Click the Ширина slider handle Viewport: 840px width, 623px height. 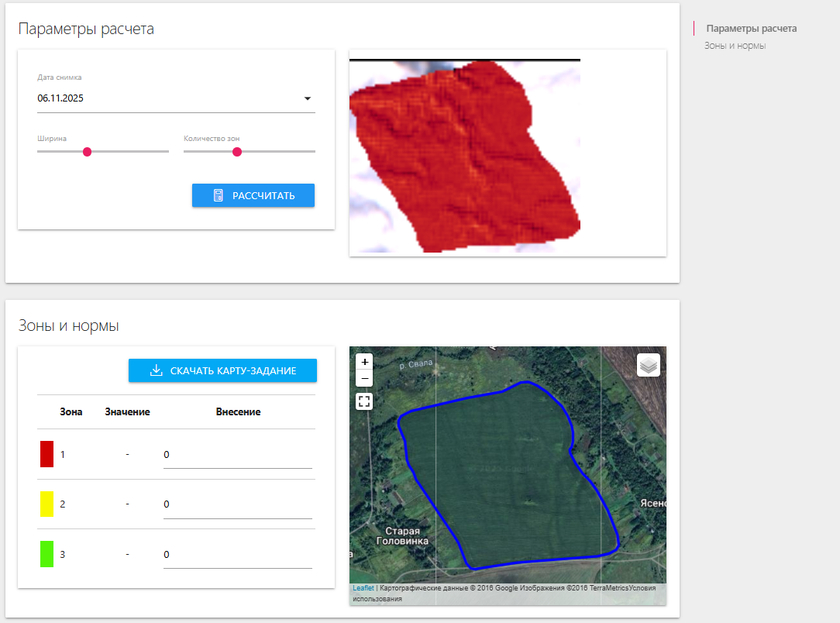coord(87,152)
